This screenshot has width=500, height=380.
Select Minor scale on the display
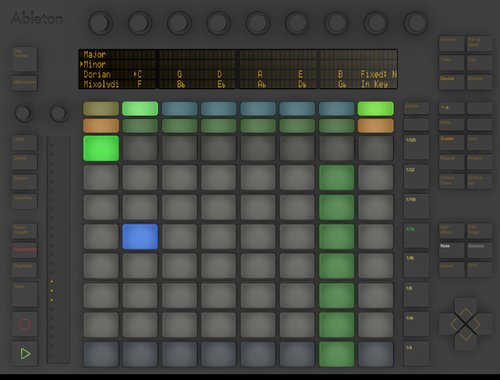click(x=95, y=64)
